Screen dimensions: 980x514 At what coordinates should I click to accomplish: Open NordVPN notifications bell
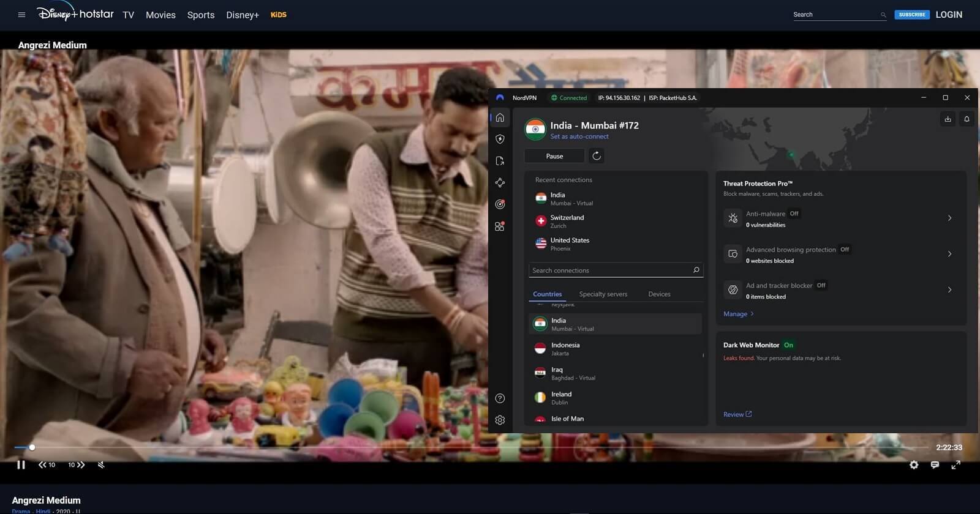967,119
